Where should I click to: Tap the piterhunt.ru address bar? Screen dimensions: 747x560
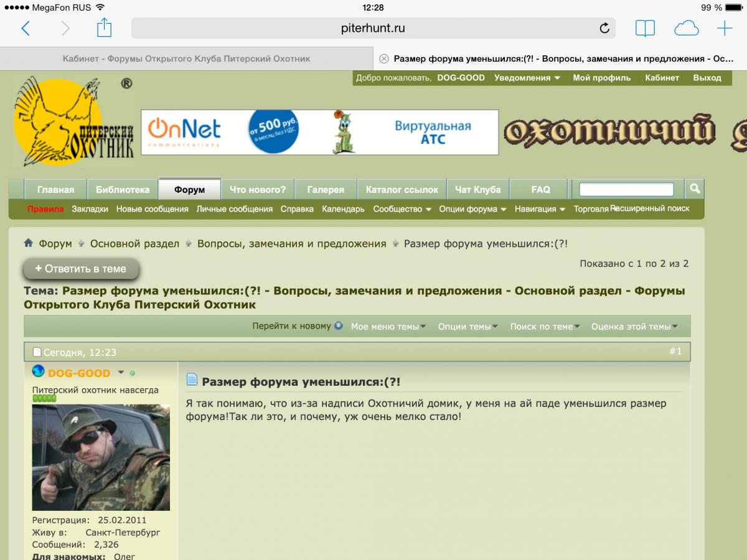373,28
